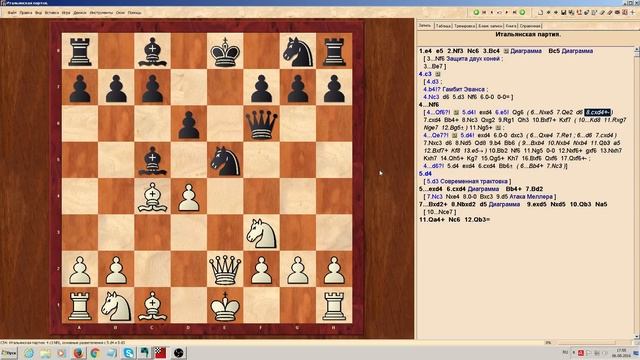Screen dimensions: 640x360
Task: Select move 4.c3 in the notation
Action: 425,74
